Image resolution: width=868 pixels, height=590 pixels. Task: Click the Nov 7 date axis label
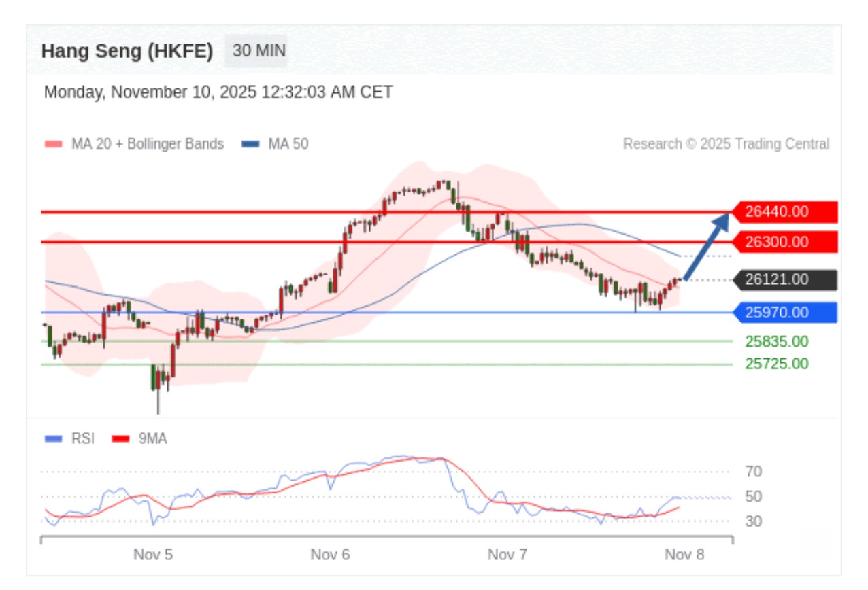click(507, 555)
